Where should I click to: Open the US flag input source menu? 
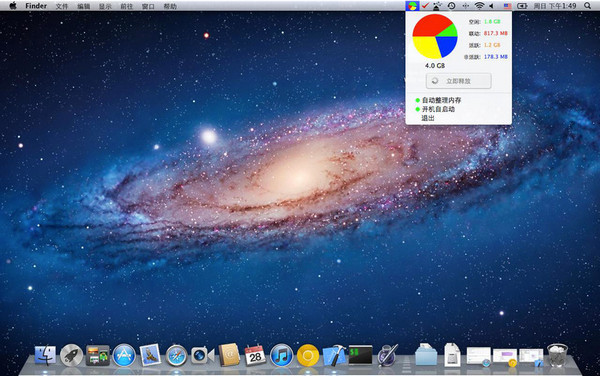point(507,6)
